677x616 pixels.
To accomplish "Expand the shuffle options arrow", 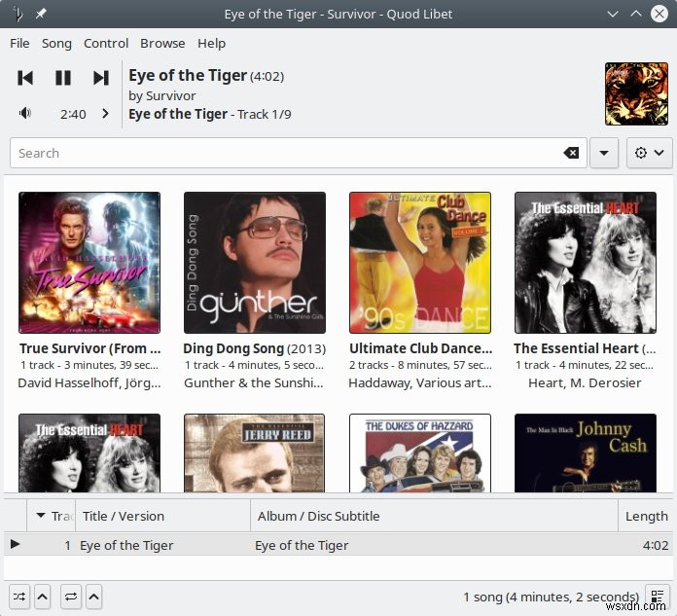I will [x=43, y=597].
